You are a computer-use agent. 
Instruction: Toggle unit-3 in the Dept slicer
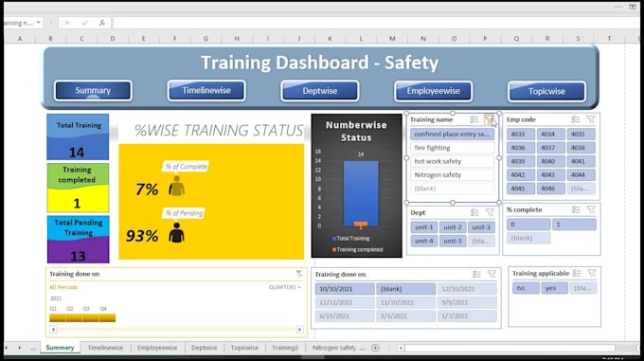coord(481,227)
